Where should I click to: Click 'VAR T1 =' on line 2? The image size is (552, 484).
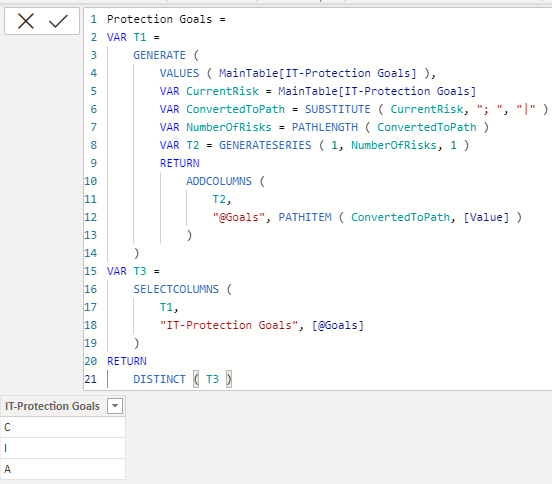(x=133, y=37)
